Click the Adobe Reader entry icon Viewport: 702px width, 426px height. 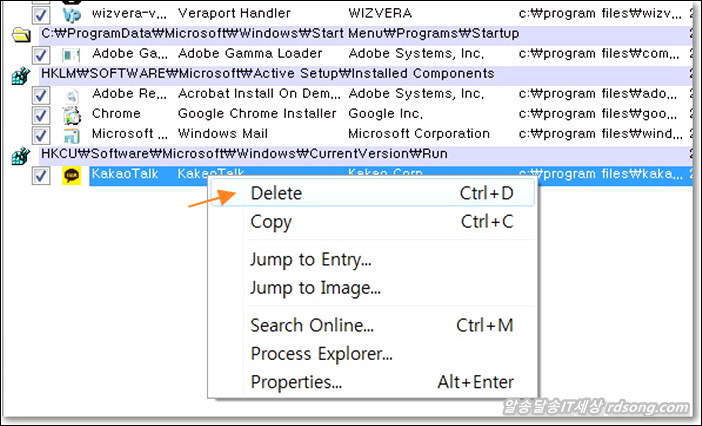tap(71, 94)
